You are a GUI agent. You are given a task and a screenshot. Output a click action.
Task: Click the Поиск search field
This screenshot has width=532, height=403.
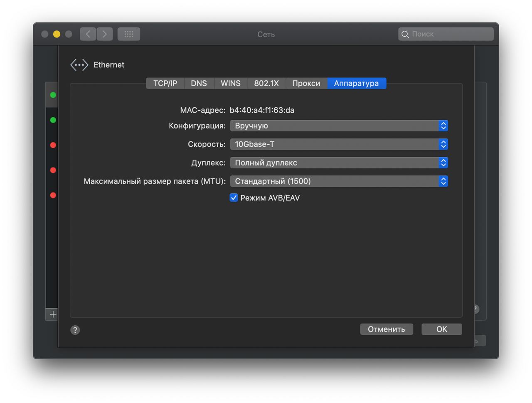coord(446,34)
